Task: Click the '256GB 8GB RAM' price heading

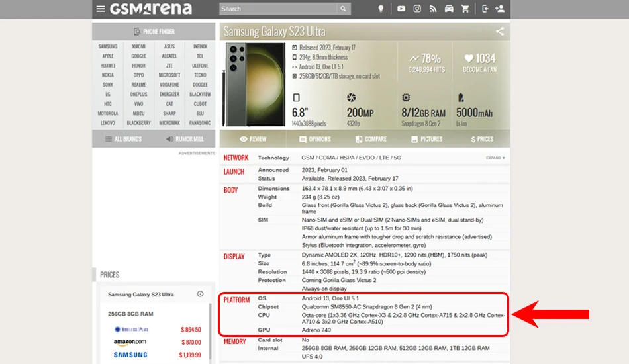Action: (130, 314)
